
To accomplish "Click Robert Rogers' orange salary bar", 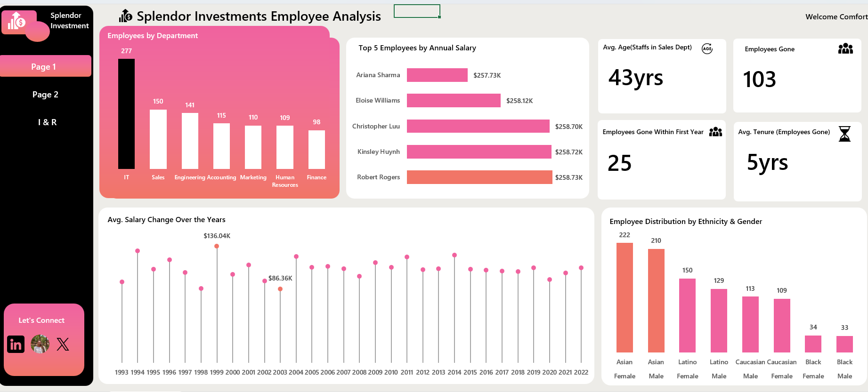I will [x=479, y=177].
